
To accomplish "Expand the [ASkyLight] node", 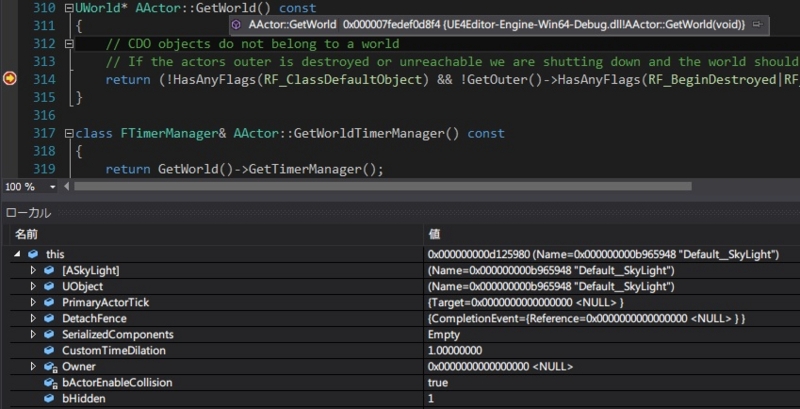I will (x=33, y=270).
